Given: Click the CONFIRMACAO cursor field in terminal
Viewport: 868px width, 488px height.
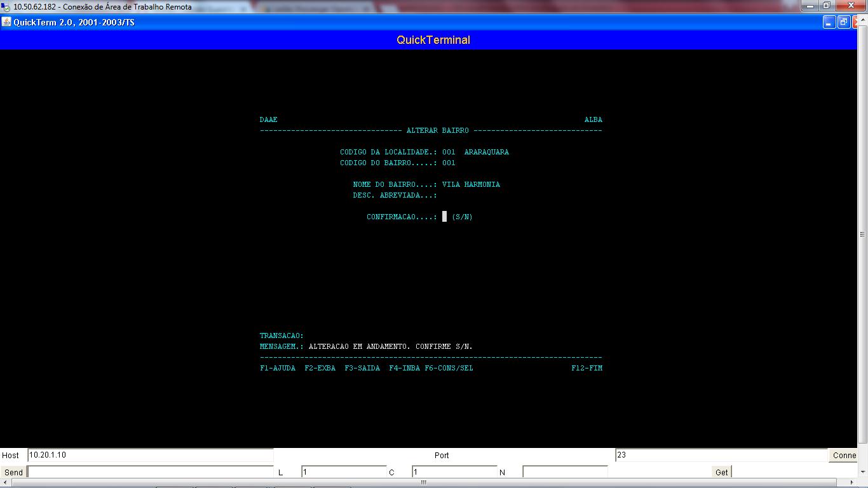Looking at the screenshot, I should coord(445,217).
